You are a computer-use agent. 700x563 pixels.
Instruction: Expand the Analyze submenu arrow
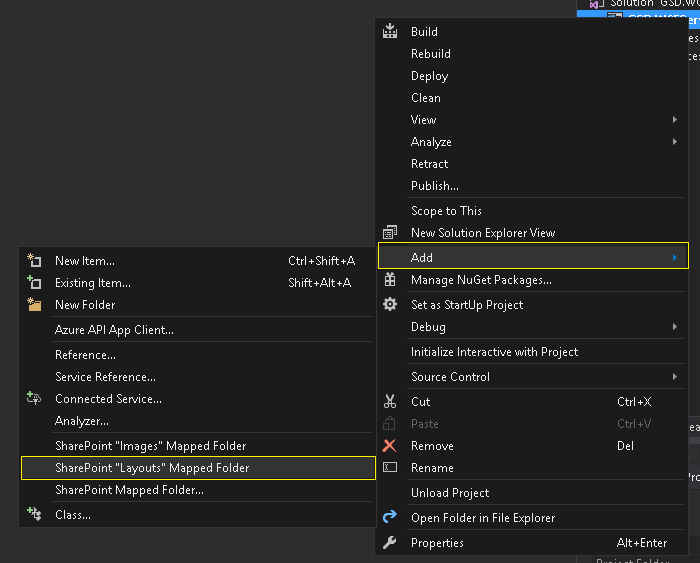tap(675, 142)
